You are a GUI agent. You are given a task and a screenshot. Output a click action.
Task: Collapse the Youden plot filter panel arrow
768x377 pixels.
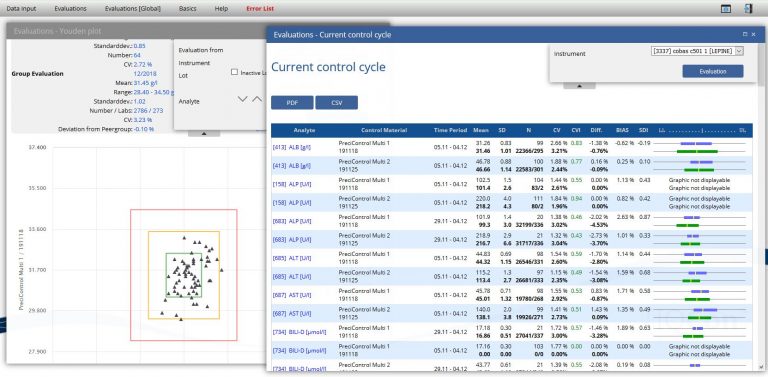click(204, 133)
